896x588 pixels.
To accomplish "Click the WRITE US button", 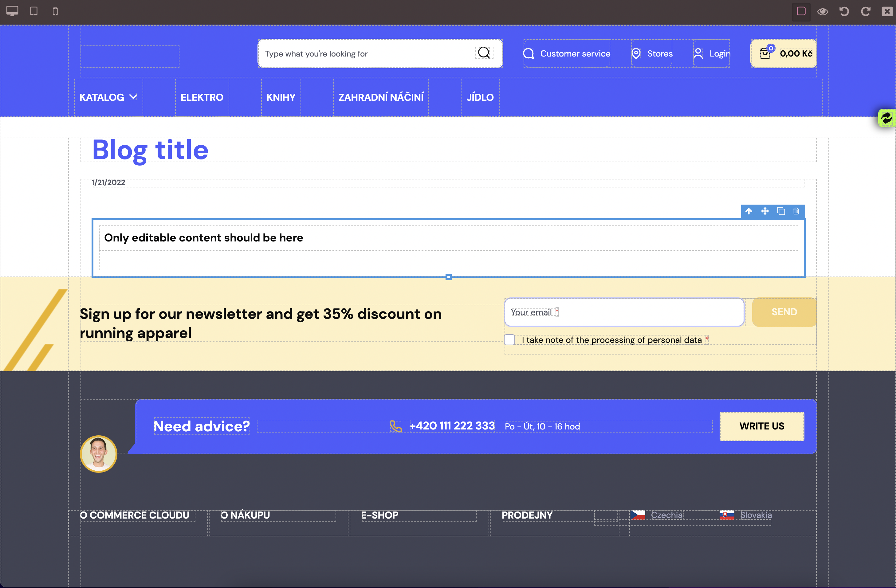I will 762,426.
